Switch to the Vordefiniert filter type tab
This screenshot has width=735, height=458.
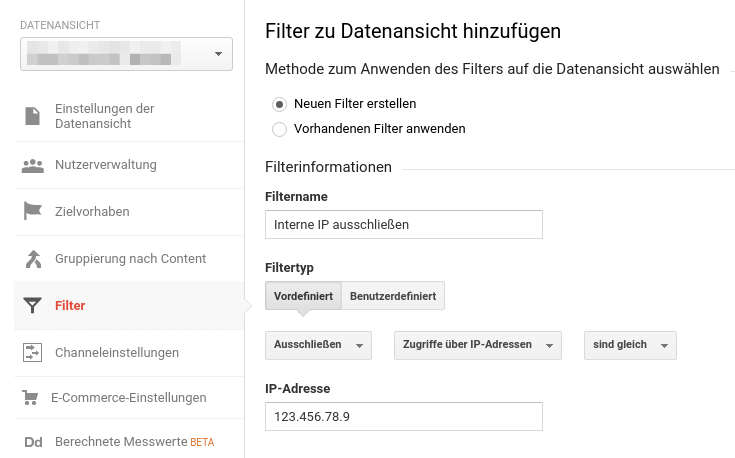click(303, 296)
